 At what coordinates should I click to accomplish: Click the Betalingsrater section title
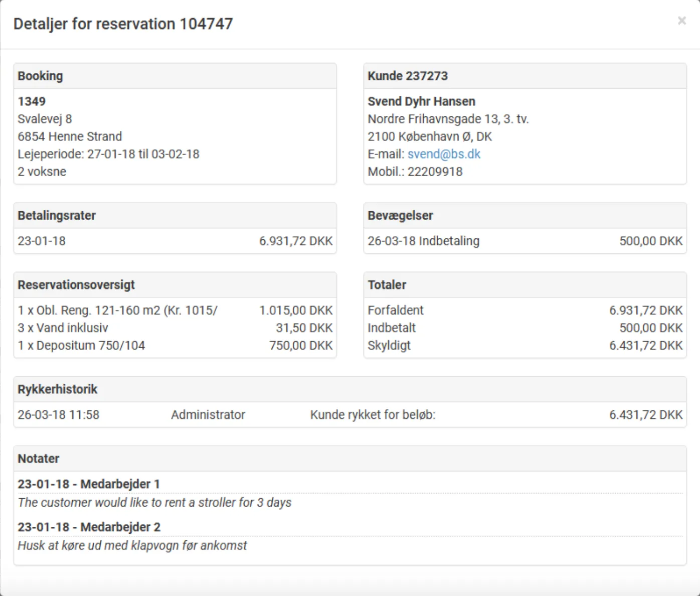pos(57,215)
